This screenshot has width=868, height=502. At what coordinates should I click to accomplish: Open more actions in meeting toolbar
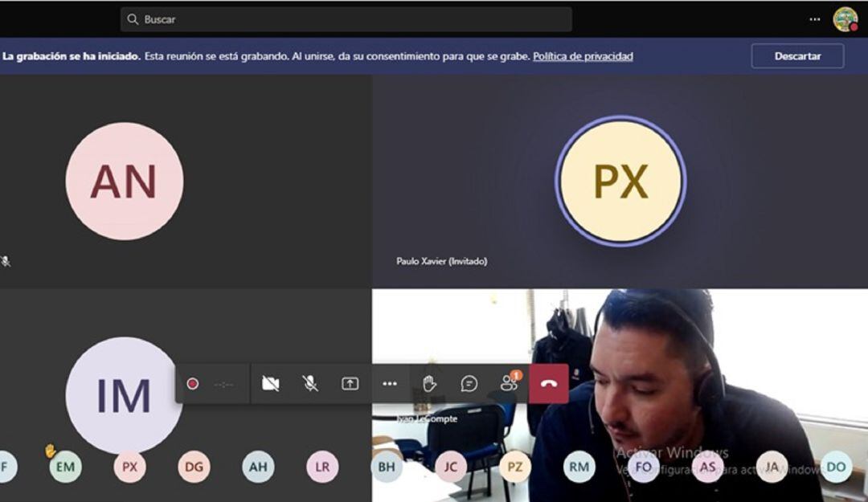click(x=390, y=384)
